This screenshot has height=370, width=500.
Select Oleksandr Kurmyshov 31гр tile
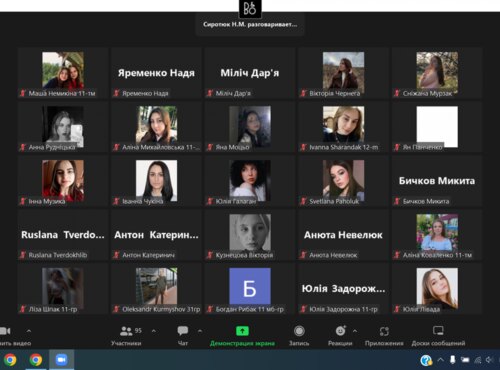tap(156, 289)
